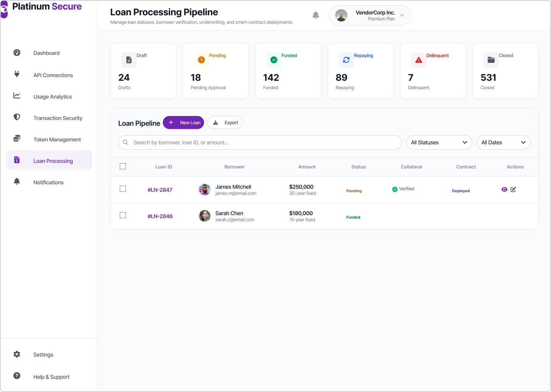The width and height of the screenshot is (551, 392).
Task: Click the Platinum Secure logo icon
Action: [x=4, y=9]
